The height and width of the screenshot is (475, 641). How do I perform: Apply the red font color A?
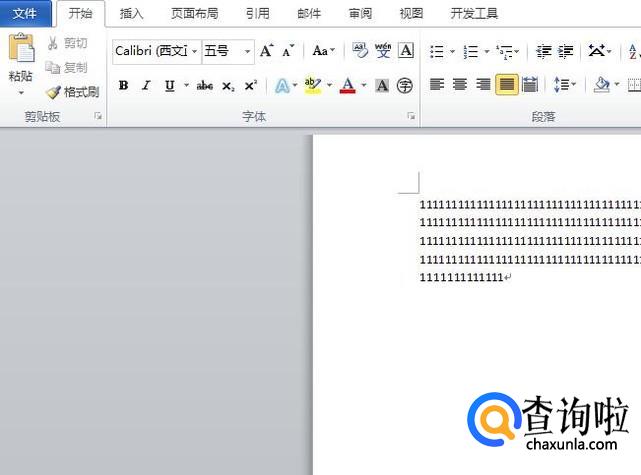(347, 85)
